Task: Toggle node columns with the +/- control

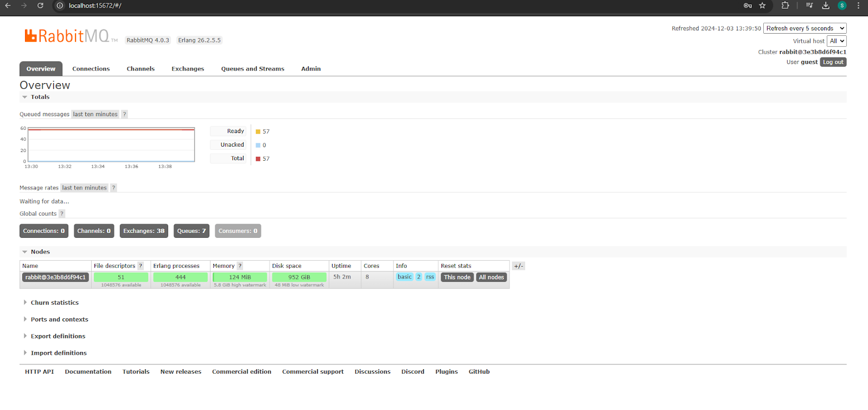Action: [x=519, y=266]
